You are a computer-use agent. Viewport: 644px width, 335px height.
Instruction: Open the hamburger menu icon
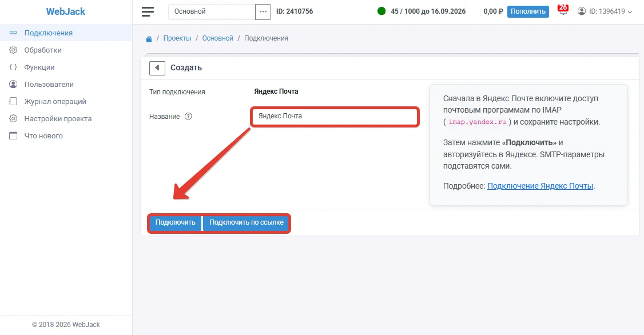148,11
